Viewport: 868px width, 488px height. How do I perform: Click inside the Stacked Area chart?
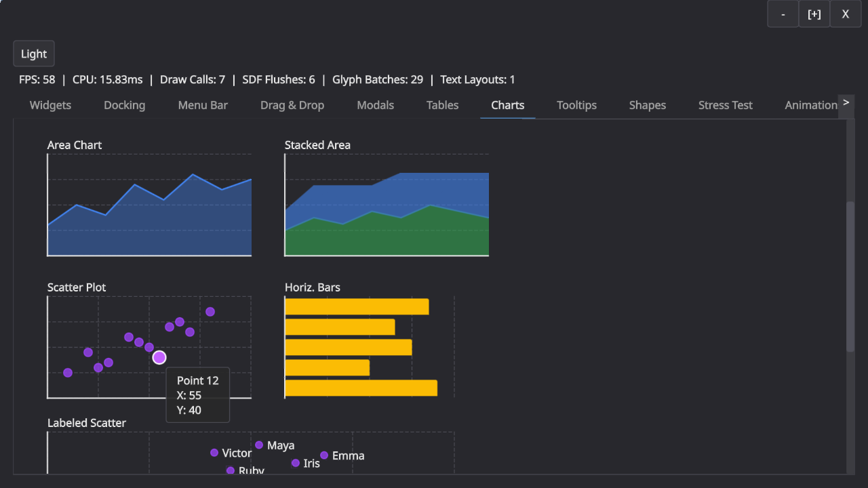[x=387, y=210]
